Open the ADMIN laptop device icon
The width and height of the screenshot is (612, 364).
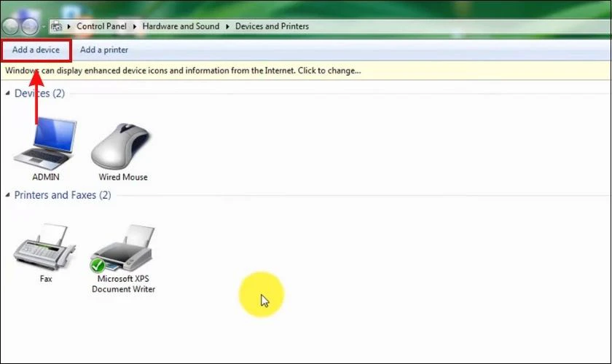[45, 143]
